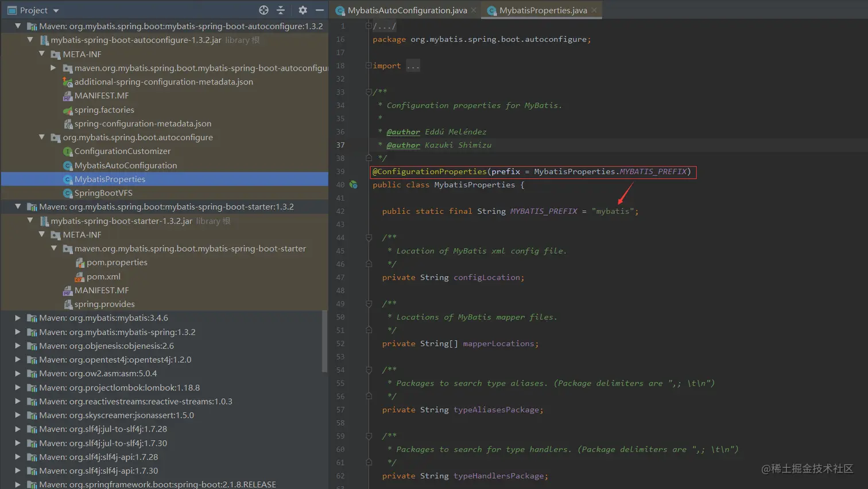Click the locate (scroll from source) icon
Image resolution: width=868 pixels, height=489 pixels.
pyautogui.click(x=263, y=10)
